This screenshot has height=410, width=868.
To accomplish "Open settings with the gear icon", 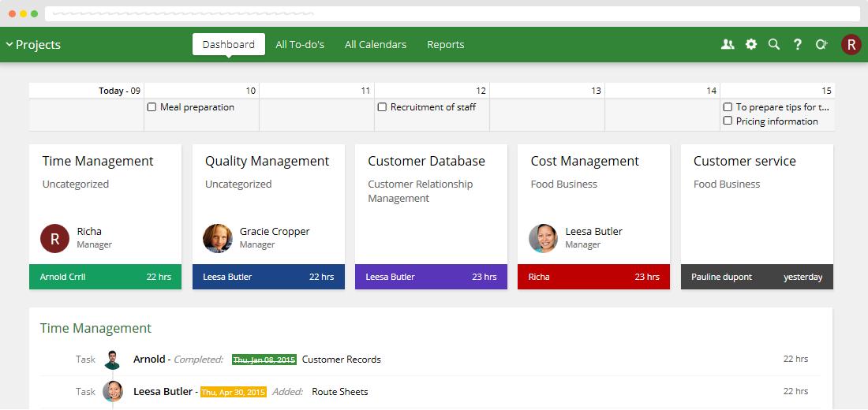I will pos(751,45).
